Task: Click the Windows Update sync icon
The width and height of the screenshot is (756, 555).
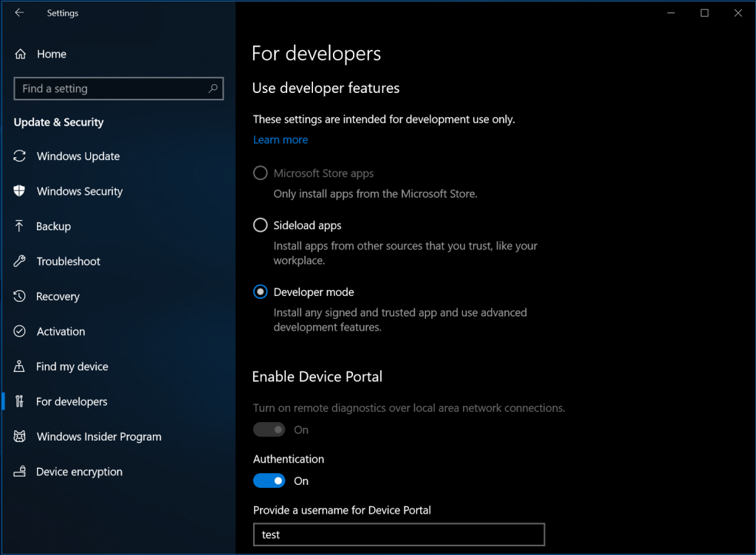Action: point(20,156)
